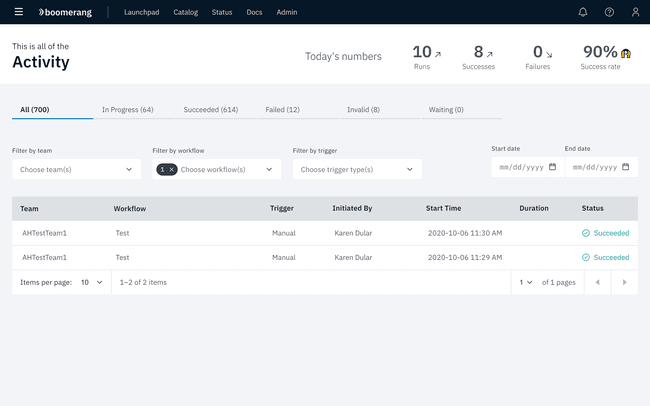Expand the Choose team(s) dropdown

click(76, 169)
